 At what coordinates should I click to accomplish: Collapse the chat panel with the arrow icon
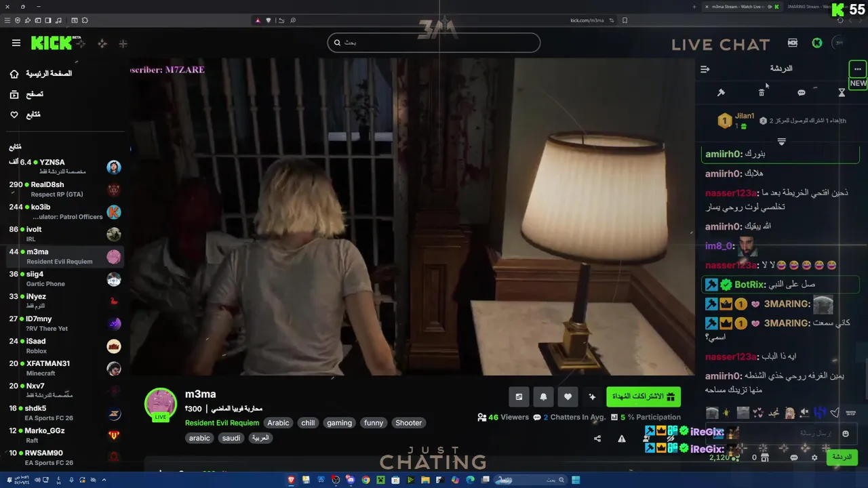click(x=705, y=68)
